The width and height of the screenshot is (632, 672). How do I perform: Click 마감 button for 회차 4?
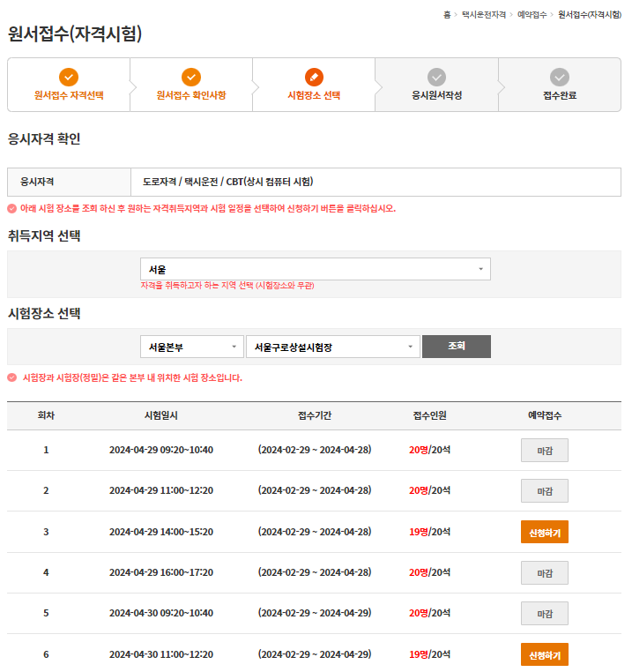(545, 572)
